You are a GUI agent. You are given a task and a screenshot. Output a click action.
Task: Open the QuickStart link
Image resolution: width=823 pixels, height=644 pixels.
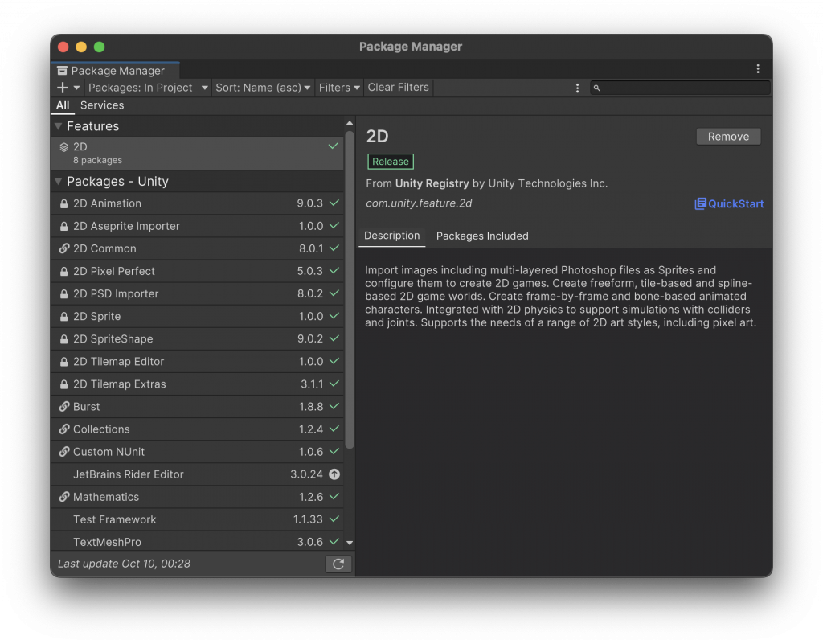[x=729, y=203]
